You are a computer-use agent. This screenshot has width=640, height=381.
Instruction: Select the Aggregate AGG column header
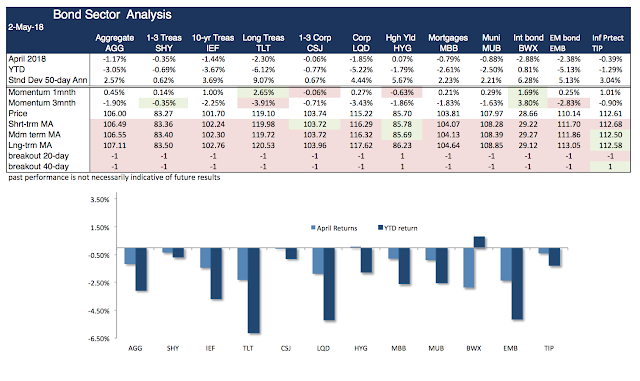click(115, 43)
